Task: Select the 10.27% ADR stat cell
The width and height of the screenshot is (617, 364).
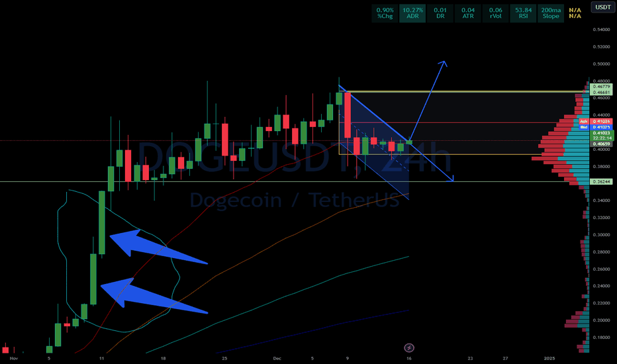Action: (x=412, y=13)
